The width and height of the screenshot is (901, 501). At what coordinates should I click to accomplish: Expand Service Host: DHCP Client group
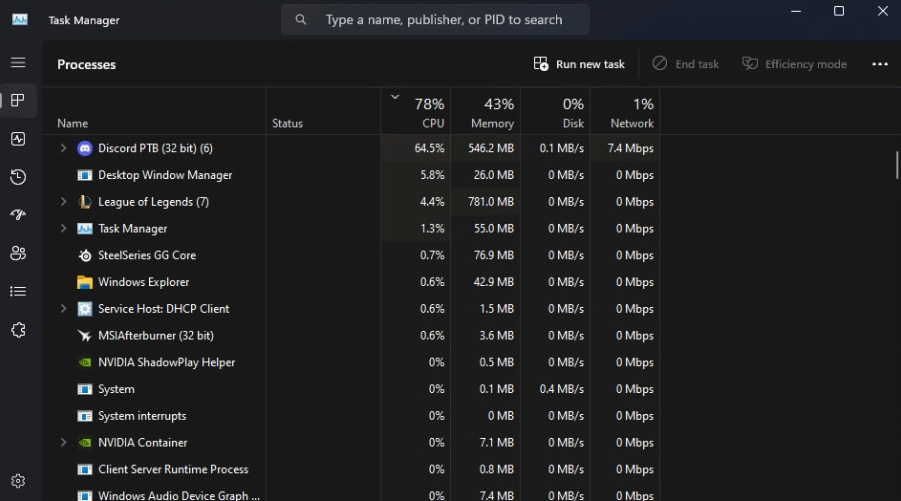pos(63,309)
